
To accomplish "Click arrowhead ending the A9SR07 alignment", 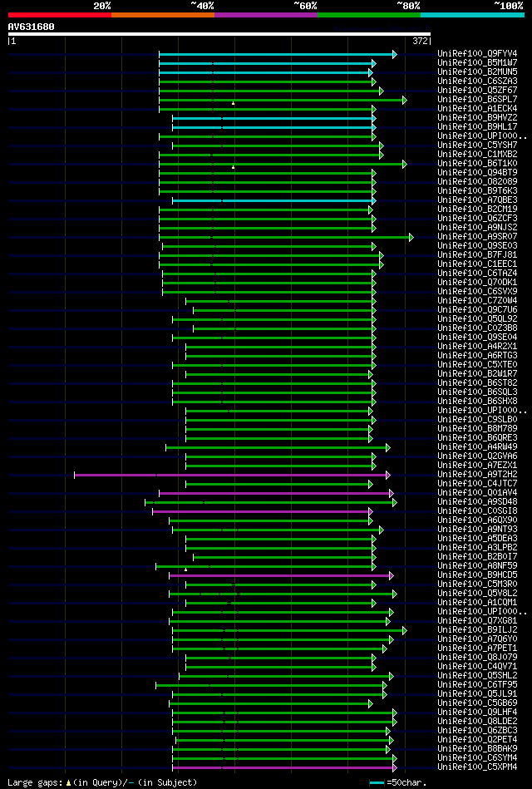I will coord(411,237).
